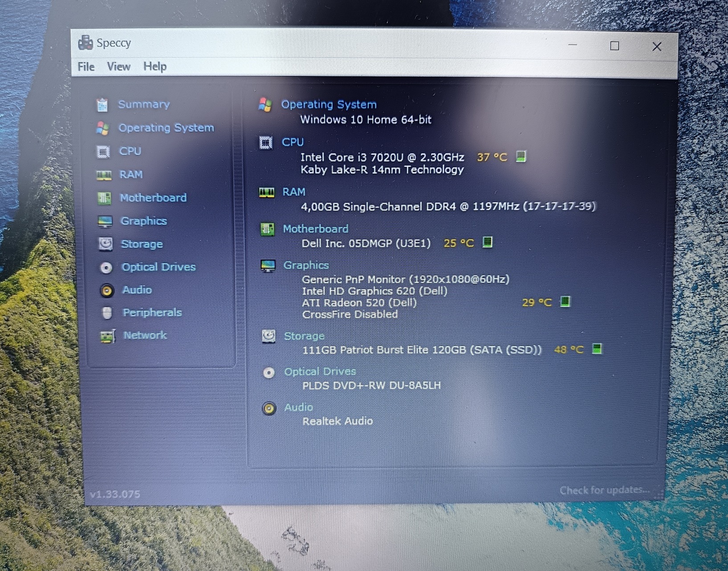This screenshot has width=728, height=571.
Task: Select Operating System in the sidebar
Action: (166, 128)
